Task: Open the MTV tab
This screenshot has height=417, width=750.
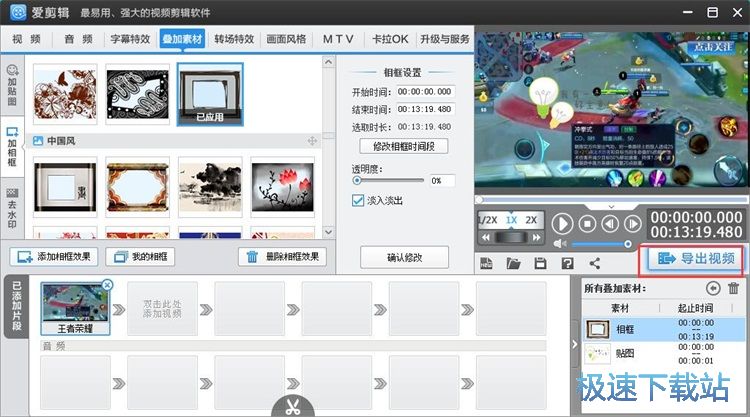Action: (x=338, y=39)
